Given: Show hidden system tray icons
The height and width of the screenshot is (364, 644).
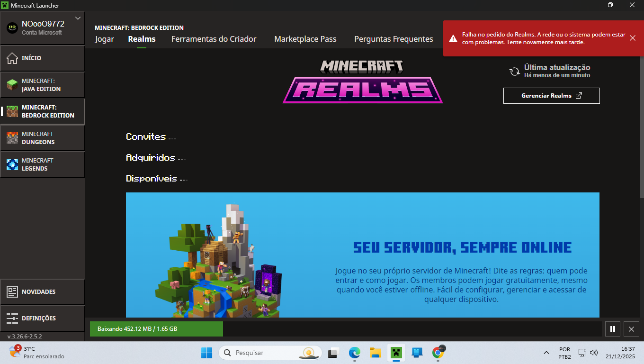Looking at the screenshot, I should [546, 353].
